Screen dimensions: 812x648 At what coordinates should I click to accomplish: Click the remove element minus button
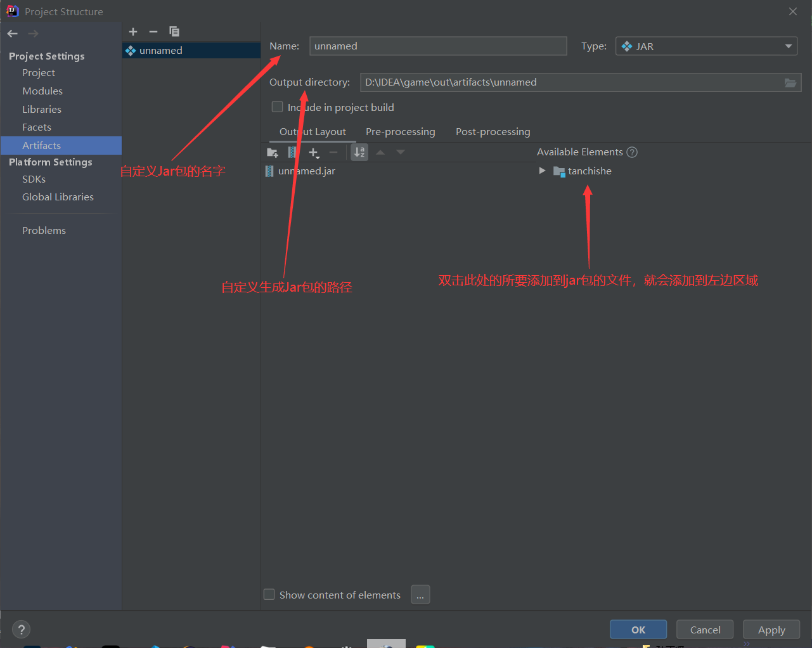click(x=333, y=152)
